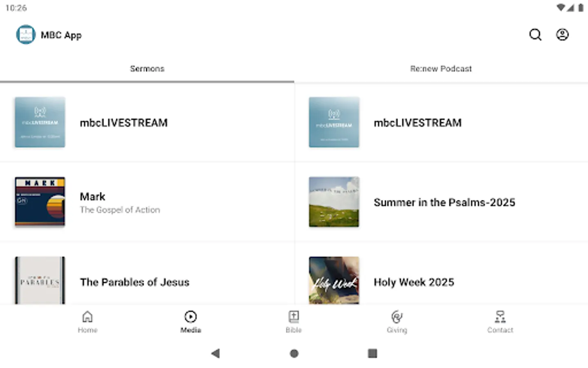Tap the Android back navigation button

[216, 353]
